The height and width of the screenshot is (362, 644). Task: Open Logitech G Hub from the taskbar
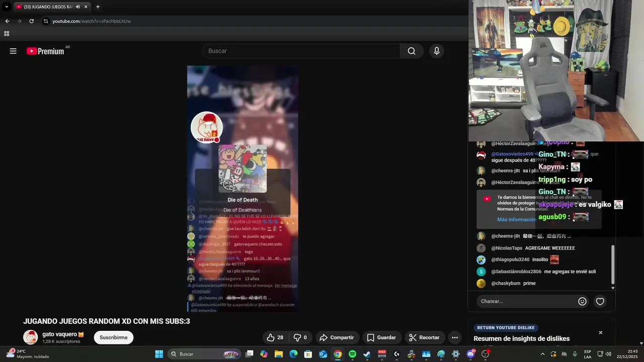tap(396, 354)
